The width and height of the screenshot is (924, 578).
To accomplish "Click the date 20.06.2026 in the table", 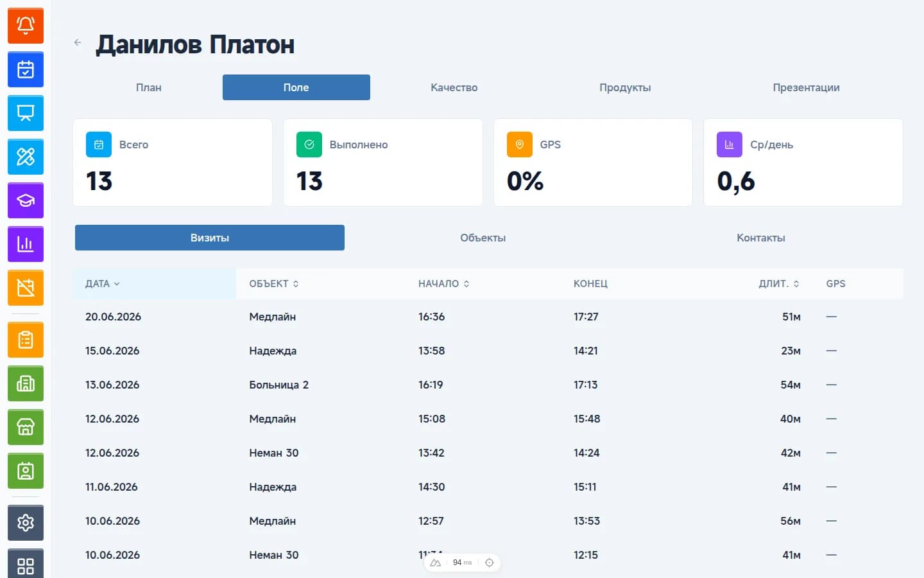I will tap(113, 317).
